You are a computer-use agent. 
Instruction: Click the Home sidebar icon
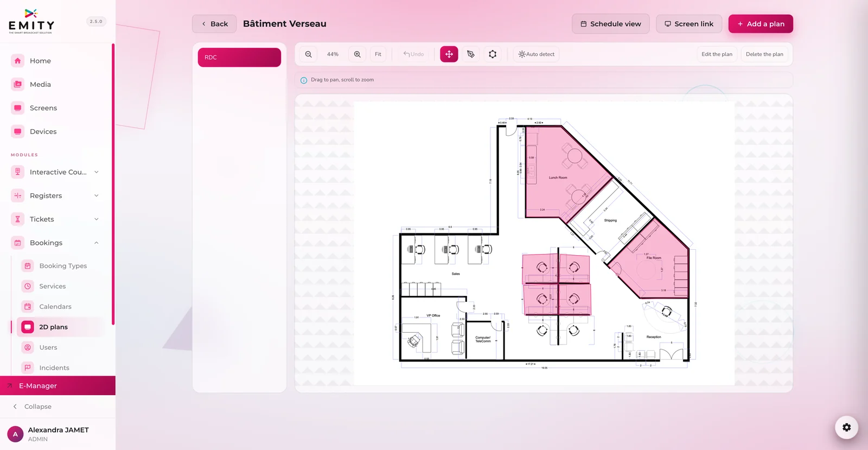click(x=18, y=61)
